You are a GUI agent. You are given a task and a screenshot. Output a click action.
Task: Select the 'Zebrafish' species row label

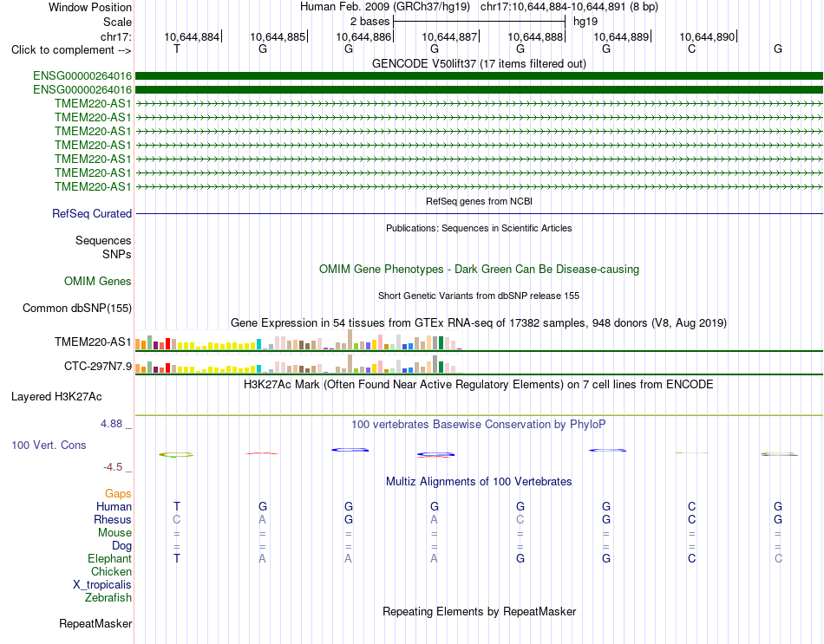[x=108, y=598]
